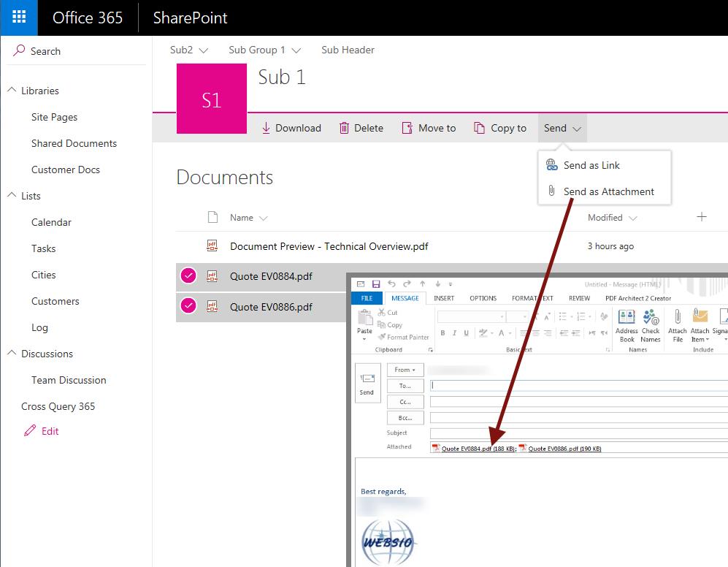
Task: Toggle Italic in the Outlook ribbon
Action: tap(454, 332)
